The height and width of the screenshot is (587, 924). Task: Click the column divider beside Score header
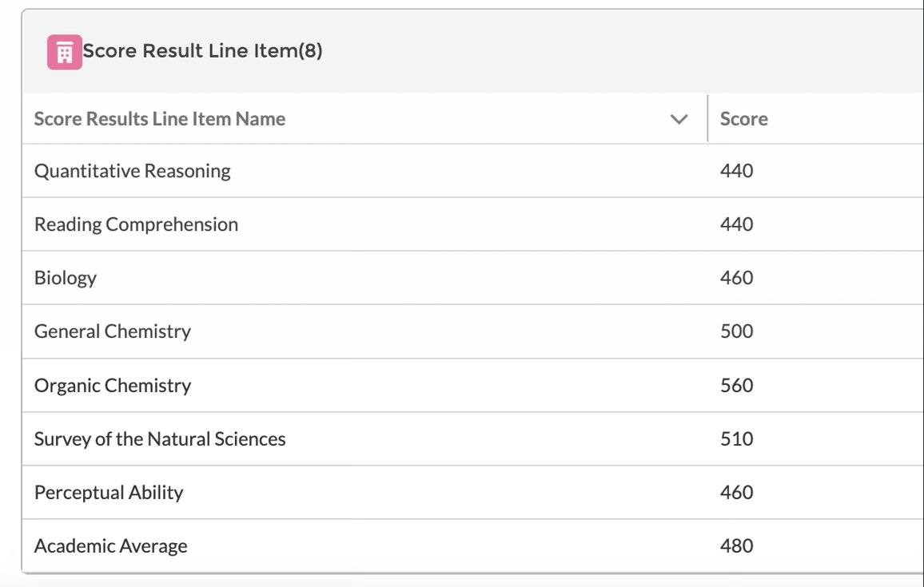click(x=707, y=118)
